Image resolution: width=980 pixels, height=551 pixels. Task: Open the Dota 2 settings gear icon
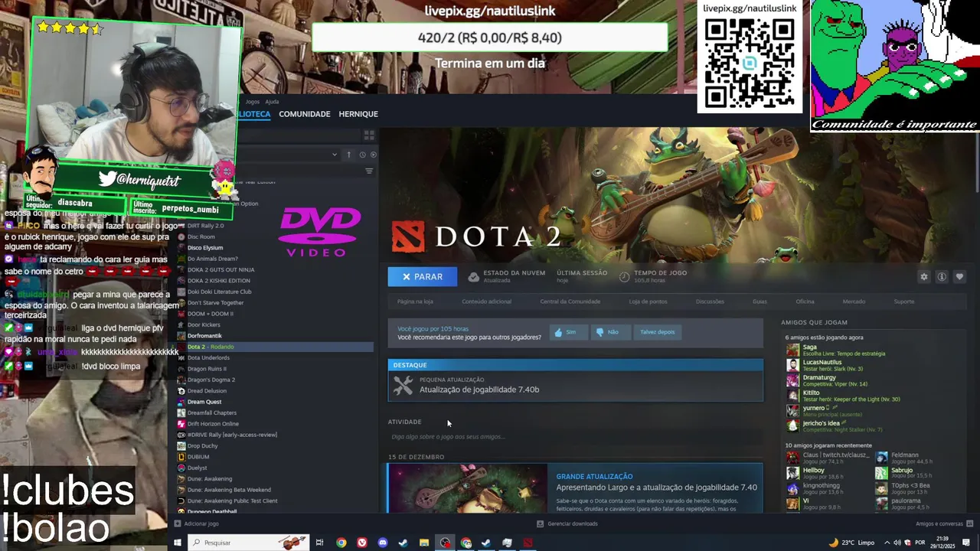(923, 277)
